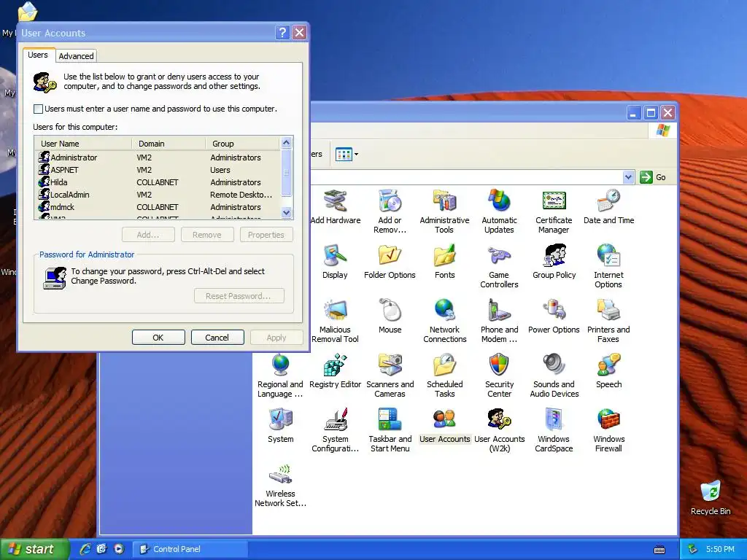
Task: Click Cancel in User Accounts dialog
Action: coord(217,337)
